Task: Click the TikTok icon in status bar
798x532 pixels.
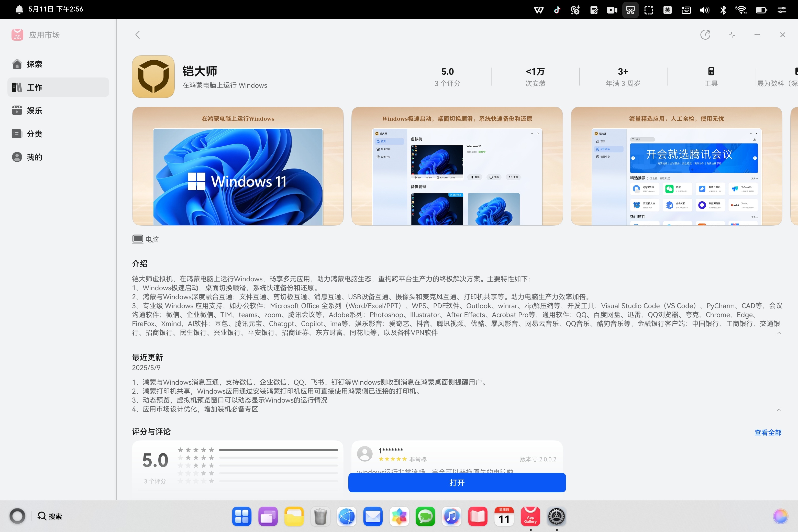Action: [x=557, y=10]
